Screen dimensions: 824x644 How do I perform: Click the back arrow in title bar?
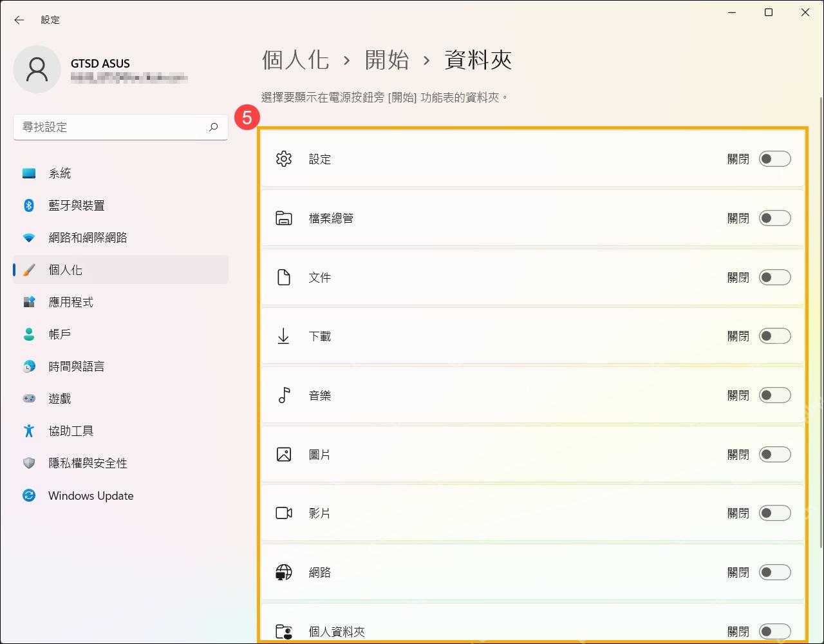(x=19, y=20)
